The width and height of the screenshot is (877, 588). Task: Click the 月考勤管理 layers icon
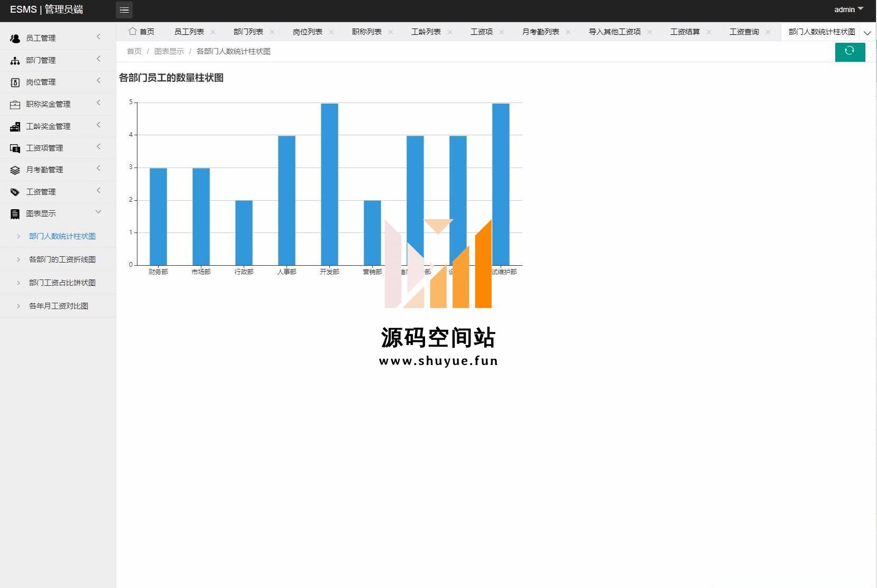click(x=15, y=170)
